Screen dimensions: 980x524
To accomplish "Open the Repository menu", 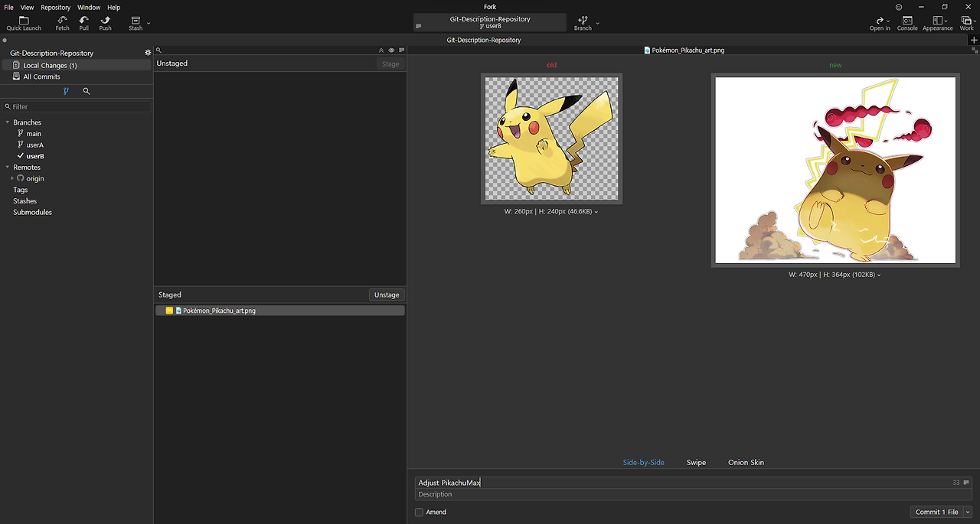I will (55, 8).
